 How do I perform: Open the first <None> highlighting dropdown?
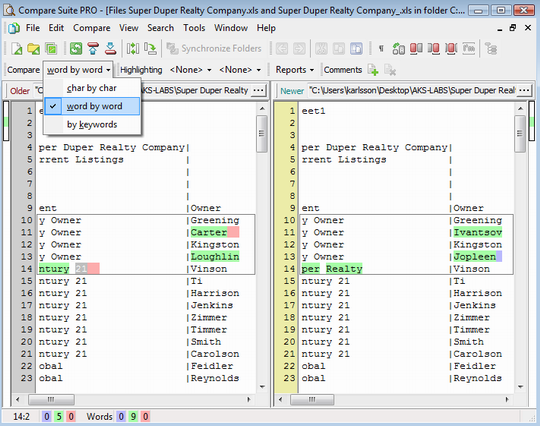(190, 70)
